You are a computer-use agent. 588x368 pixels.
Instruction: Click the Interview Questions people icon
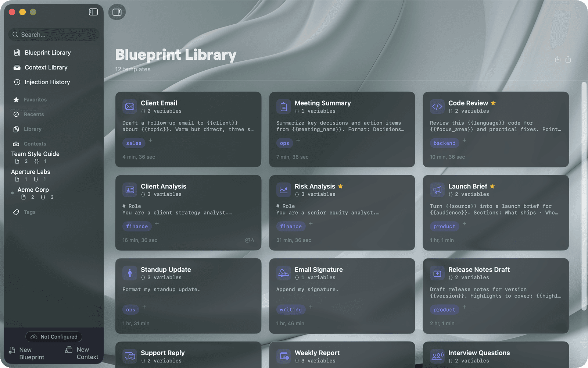(437, 356)
